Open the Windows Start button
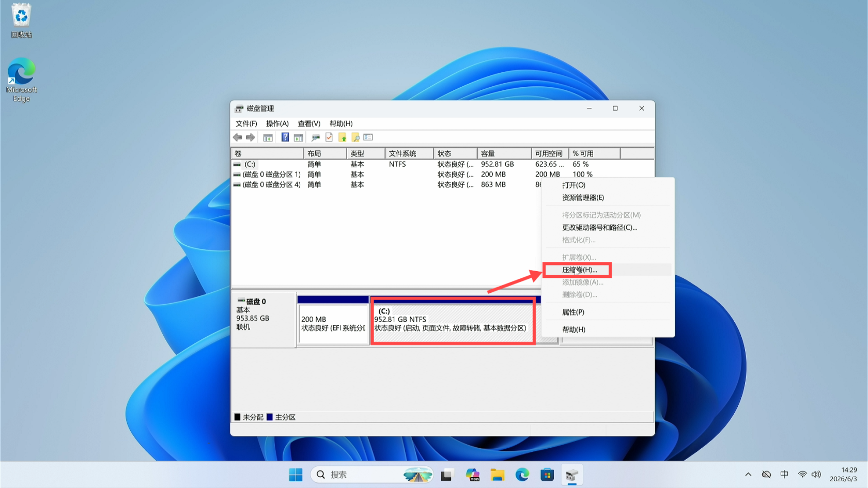Viewport: 868px width, 488px height. tap(296, 475)
